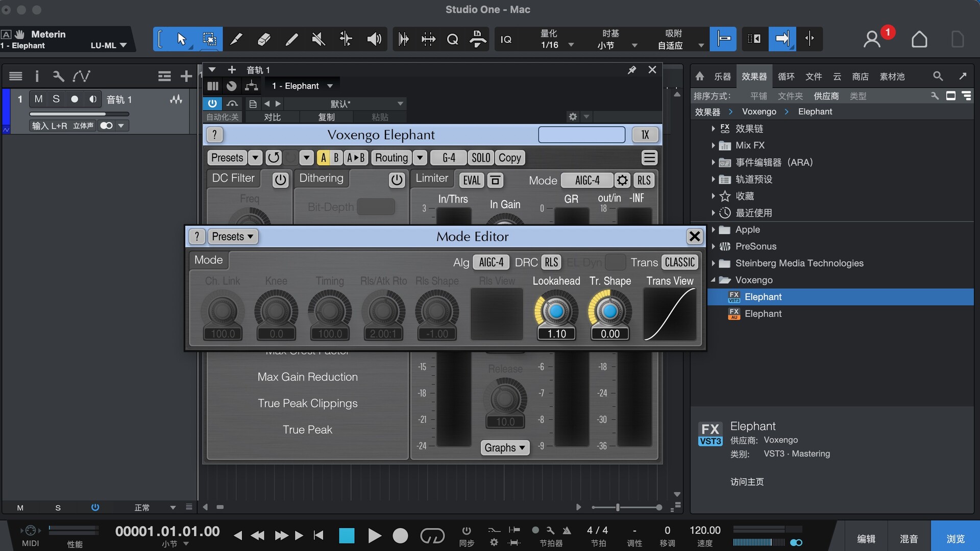
Task: Click the Stop transport button
Action: (347, 536)
